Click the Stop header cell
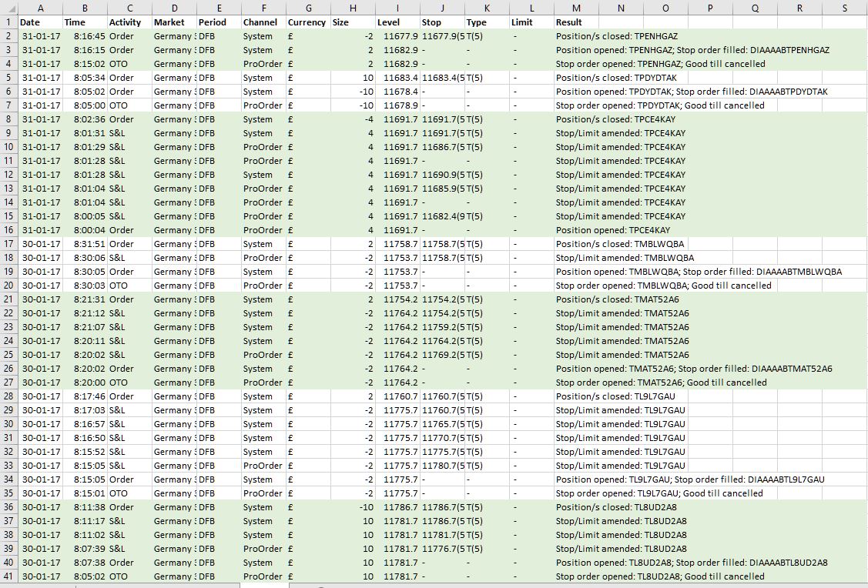The image size is (868, 588). coord(442,22)
